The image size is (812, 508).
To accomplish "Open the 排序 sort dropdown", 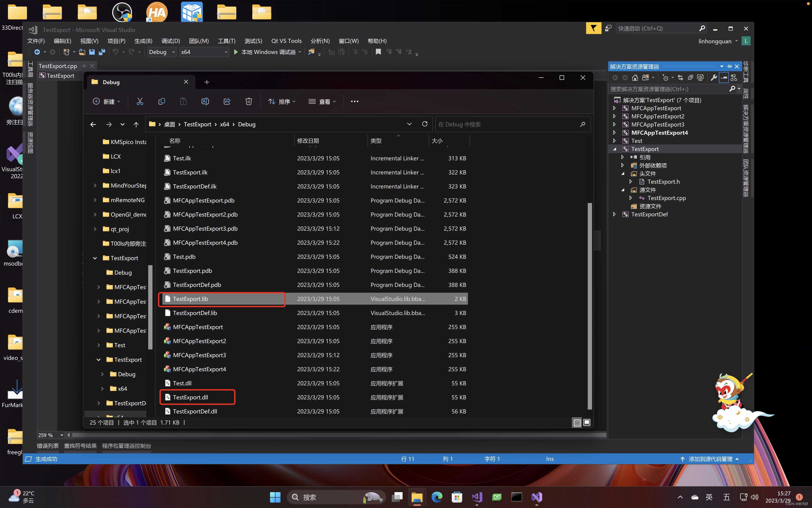I will pos(282,101).
